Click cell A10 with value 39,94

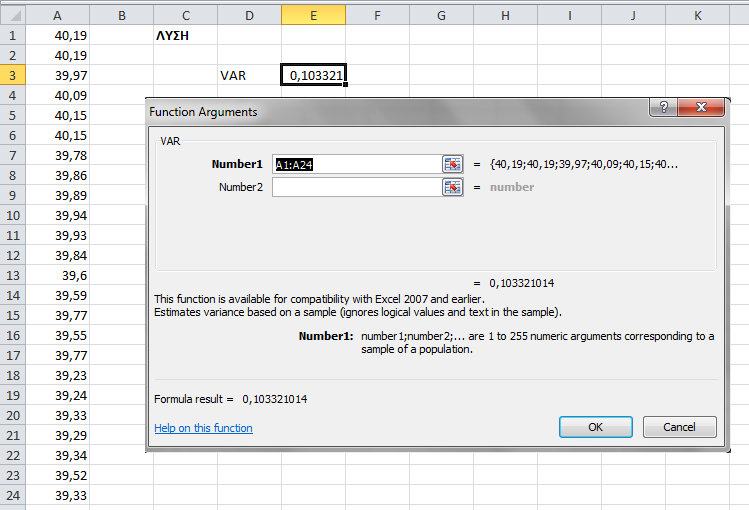(57, 215)
